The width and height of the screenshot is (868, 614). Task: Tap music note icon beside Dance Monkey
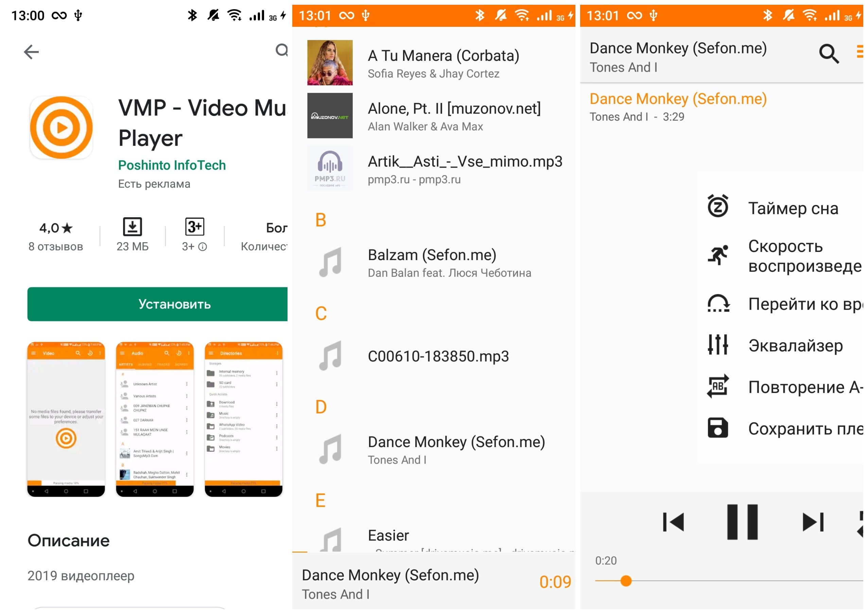click(330, 449)
